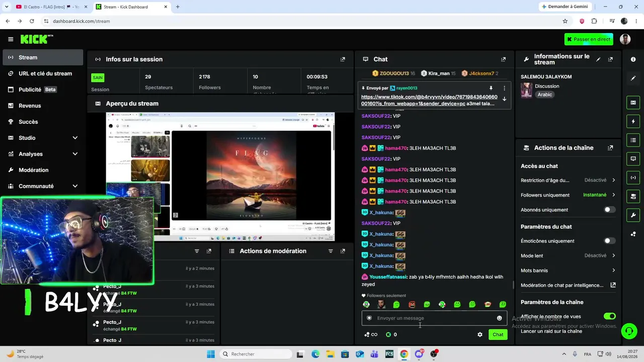644x362 pixels.
Task: Select the angry red face quick emote
Action: 412,304
